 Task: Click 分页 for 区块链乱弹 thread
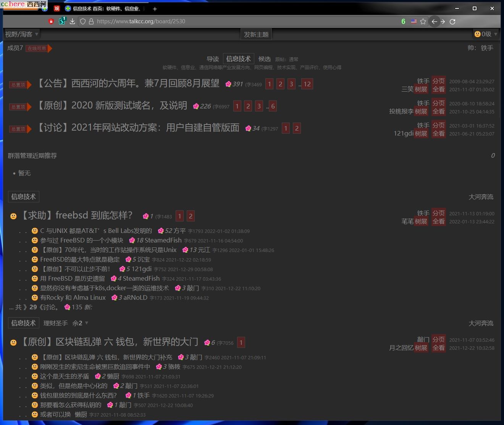click(x=438, y=339)
